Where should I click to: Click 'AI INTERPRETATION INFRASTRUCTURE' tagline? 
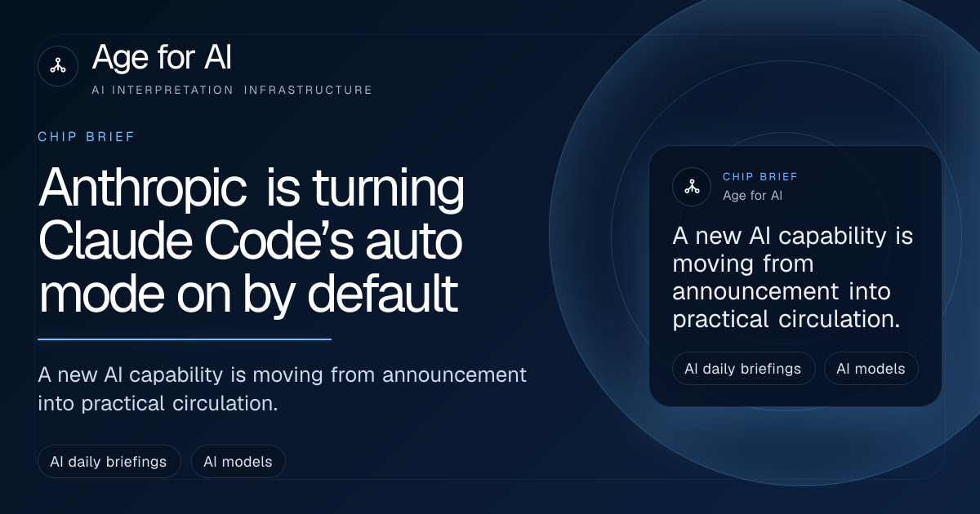tap(232, 90)
